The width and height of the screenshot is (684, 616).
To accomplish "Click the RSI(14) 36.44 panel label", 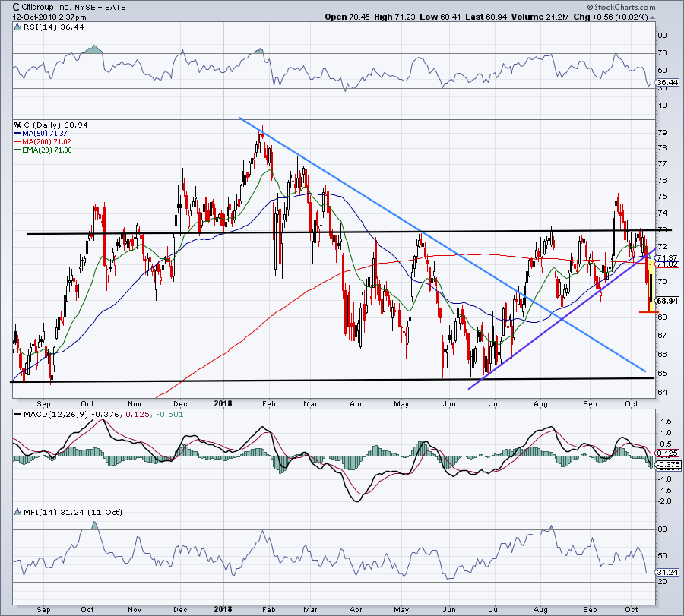I will click(53, 27).
